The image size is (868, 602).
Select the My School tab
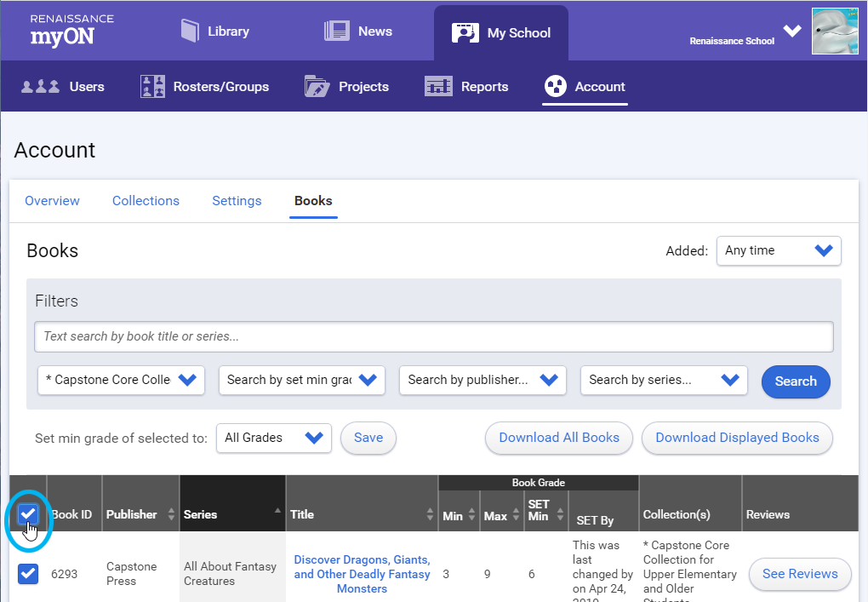click(501, 32)
